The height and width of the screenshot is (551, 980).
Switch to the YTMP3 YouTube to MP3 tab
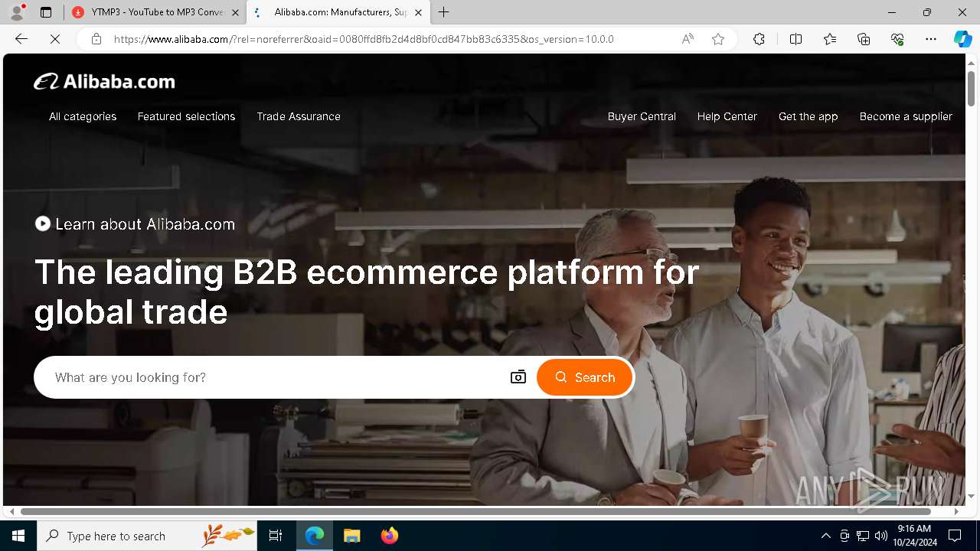[155, 12]
